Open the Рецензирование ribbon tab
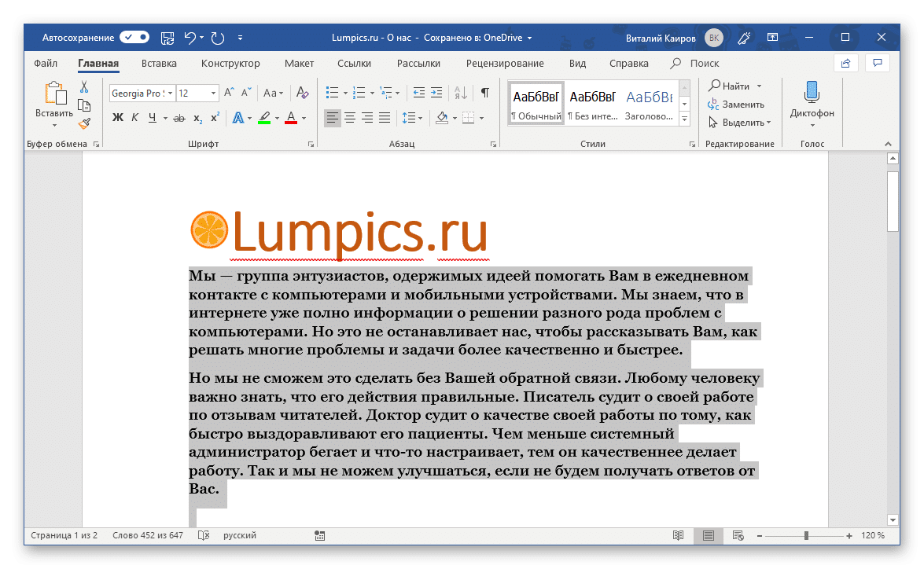Viewport: 924px width, 569px height. 504,64
